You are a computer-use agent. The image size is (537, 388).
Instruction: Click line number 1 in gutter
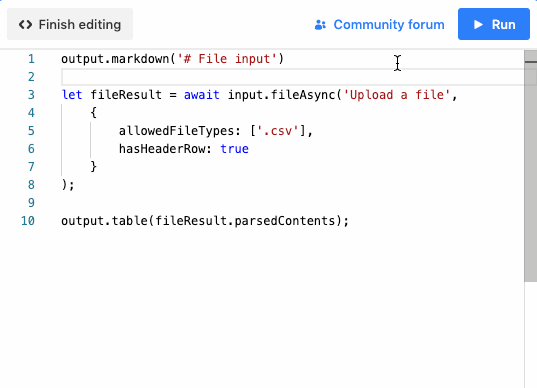[x=31, y=59]
